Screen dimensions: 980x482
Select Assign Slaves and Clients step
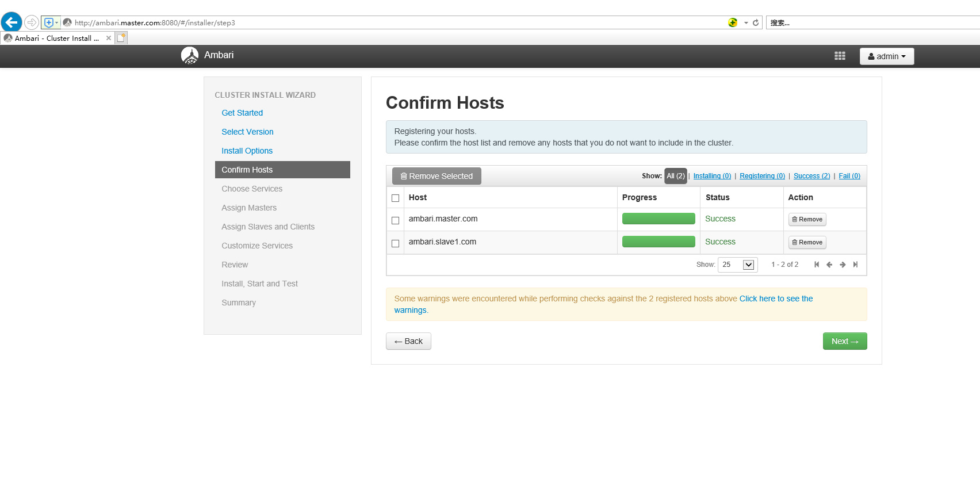pos(268,227)
